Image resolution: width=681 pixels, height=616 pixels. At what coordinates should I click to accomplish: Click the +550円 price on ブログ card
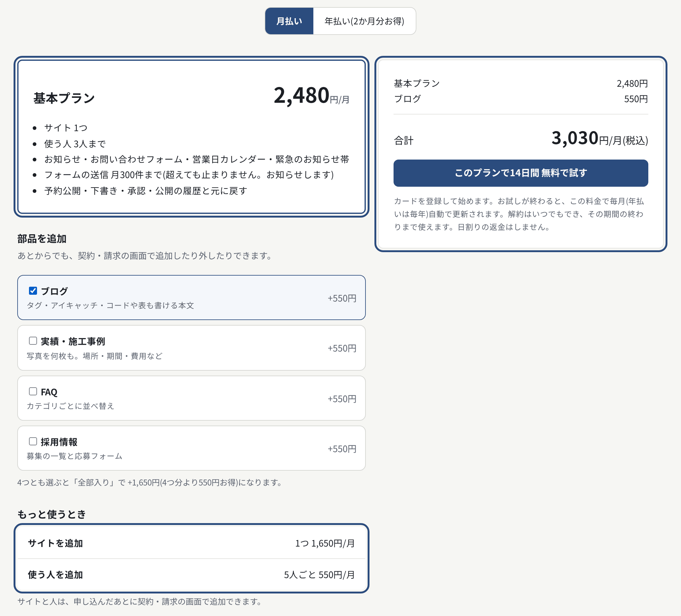tap(342, 298)
